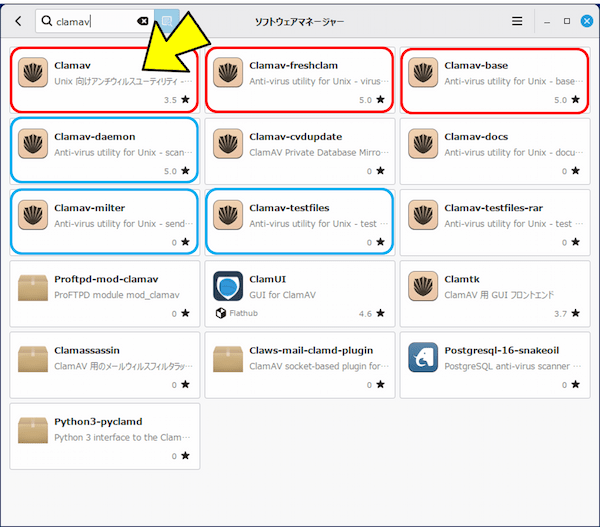Open the Postgresql-16-snakeoil title
600x527 pixels.
502,351
